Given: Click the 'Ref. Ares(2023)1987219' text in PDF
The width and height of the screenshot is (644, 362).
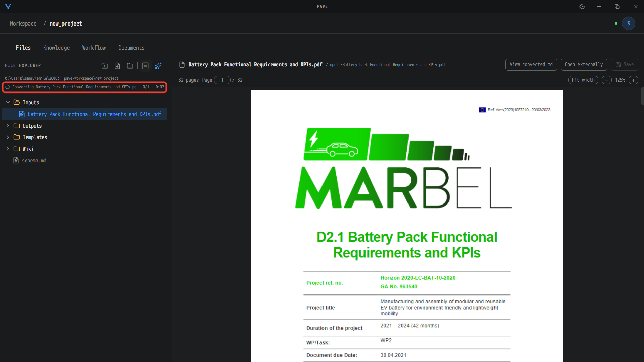Looking at the screenshot, I should (x=519, y=110).
